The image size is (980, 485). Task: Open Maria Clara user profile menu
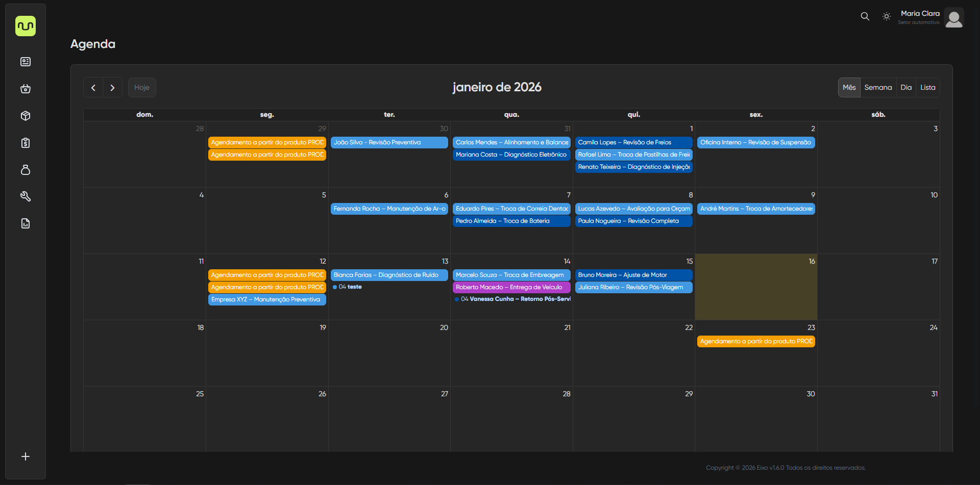click(953, 18)
